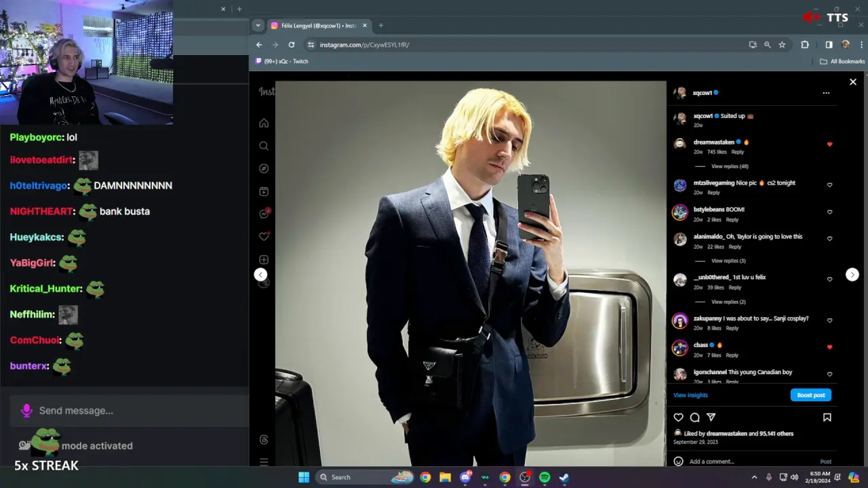The width and height of the screenshot is (868, 488).
Task: Open Chrome zoom magnifier icon in the address bar
Action: tap(767, 45)
